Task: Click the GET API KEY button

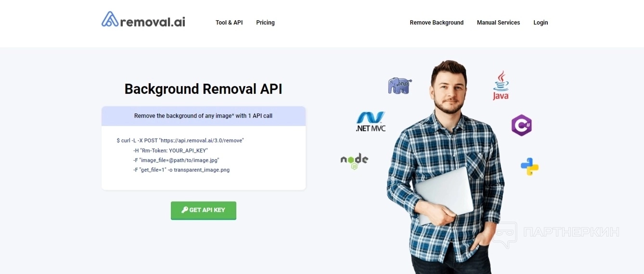Action: point(204,210)
